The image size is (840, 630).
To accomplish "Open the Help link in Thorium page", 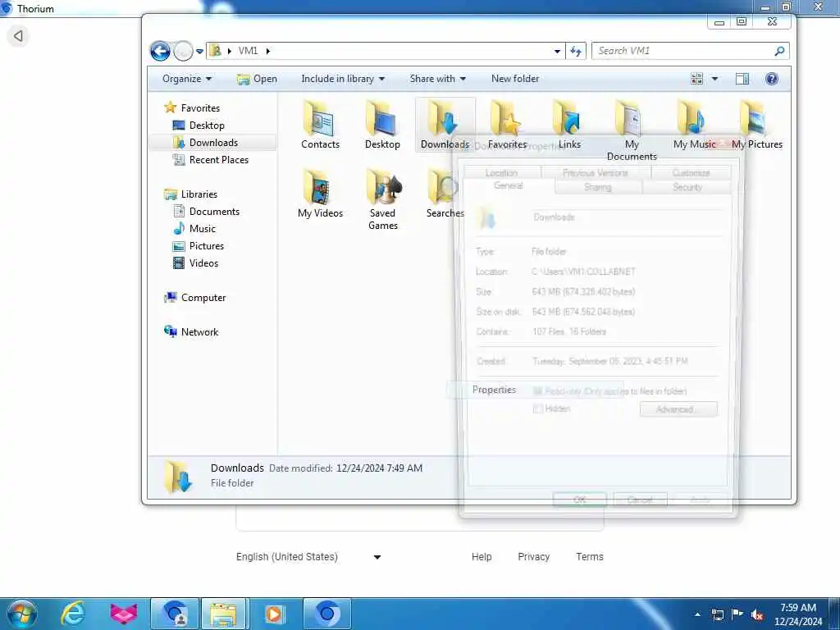I will point(482,557).
